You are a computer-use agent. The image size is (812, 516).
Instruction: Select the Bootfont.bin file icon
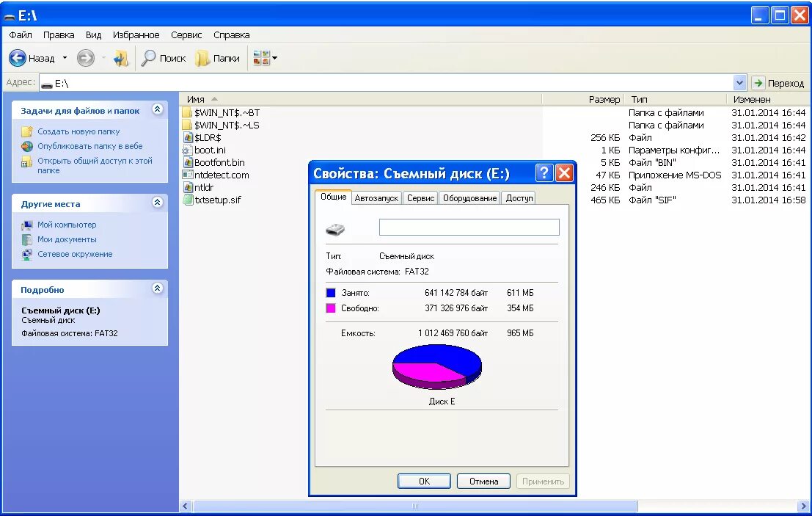coord(188,162)
